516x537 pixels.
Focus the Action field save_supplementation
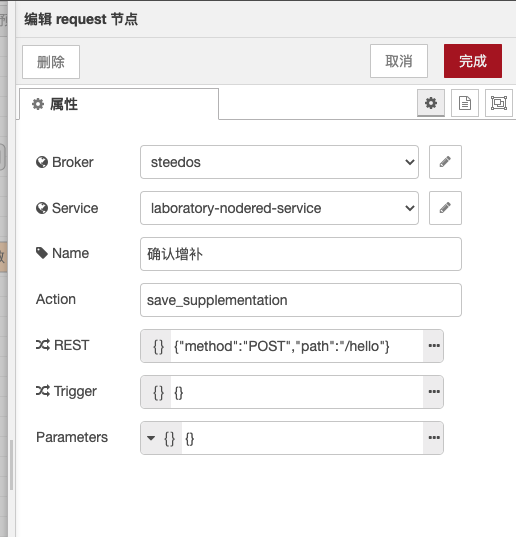tap(301, 300)
